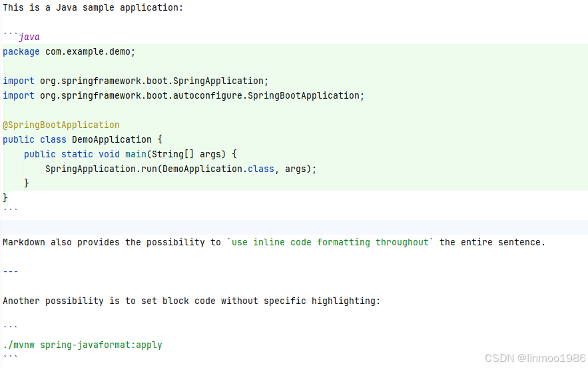Image resolution: width=588 pixels, height=368 pixels.
Task: Click the ```java code fence opener
Action: click(x=21, y=37)
